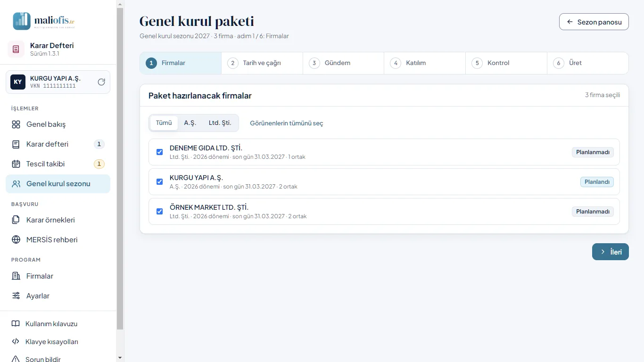Click the back arrow in Sezon panosu button
The height and width of the screenshot is (362, 644).
point(570,22)
